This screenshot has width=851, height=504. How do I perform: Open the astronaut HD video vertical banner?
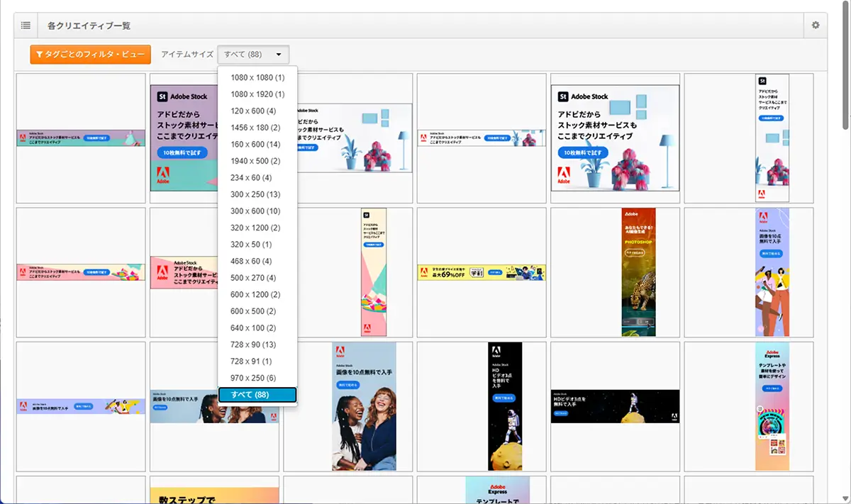(505, 406)
